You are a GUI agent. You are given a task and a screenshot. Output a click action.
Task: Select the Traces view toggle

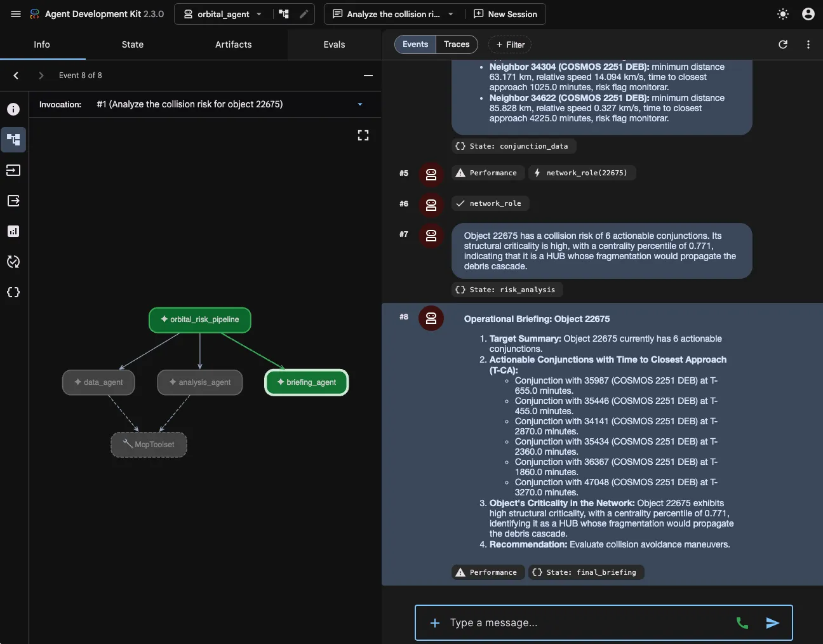(x=457, y=44)
